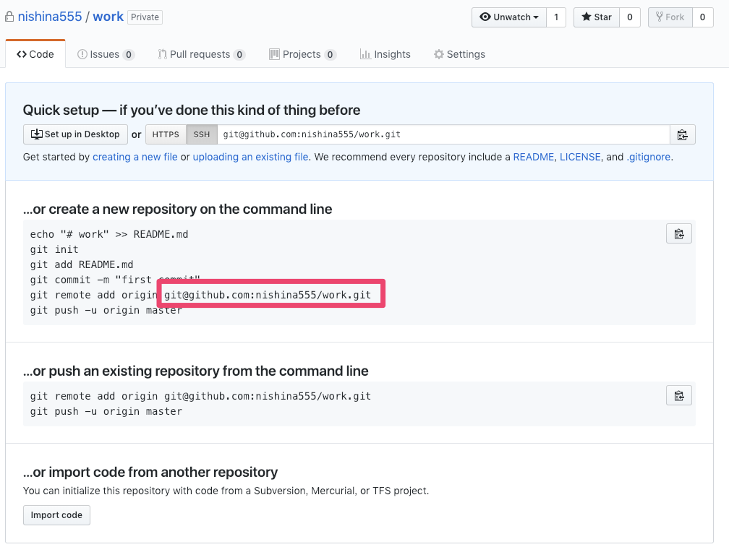Click the Settings gear icon
Image resolution: width=729 pixels, height=560 pixels.
[438, 54]
